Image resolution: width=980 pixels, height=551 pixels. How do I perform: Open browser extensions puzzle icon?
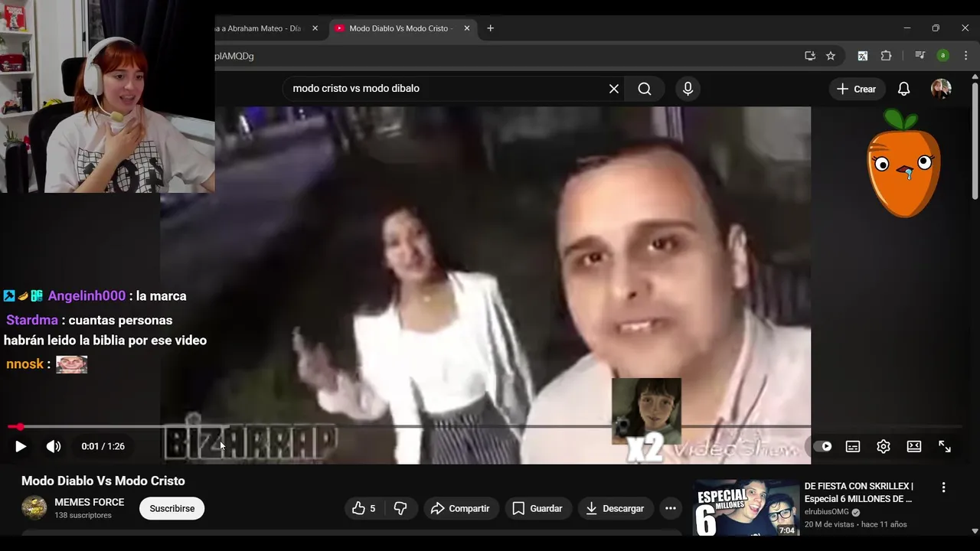point(887,56)
